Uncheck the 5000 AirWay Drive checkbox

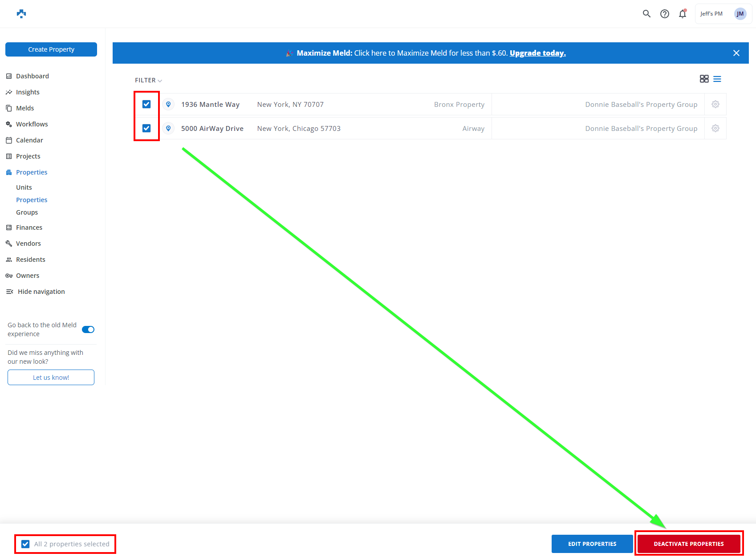click(146, 128)
